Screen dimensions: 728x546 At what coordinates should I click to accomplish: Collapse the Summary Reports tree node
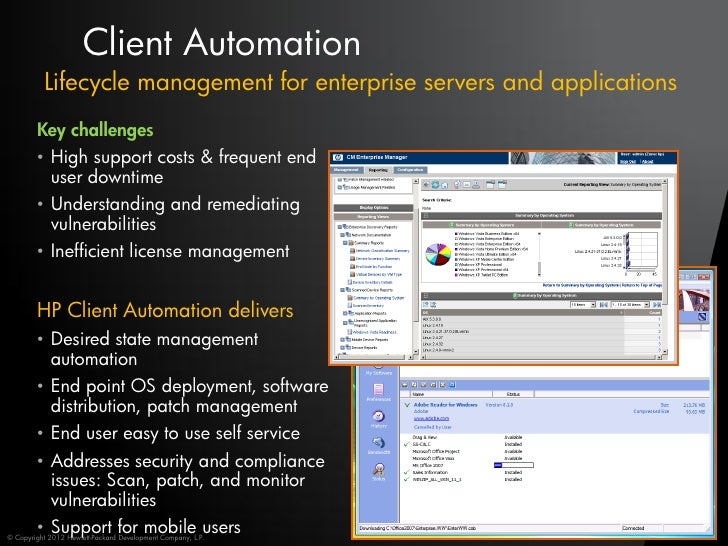345,243
